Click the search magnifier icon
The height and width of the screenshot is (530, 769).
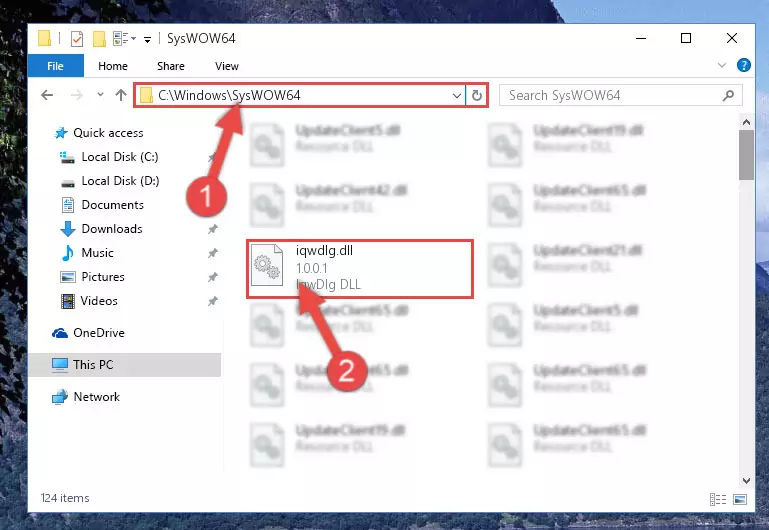pos(729,95)
